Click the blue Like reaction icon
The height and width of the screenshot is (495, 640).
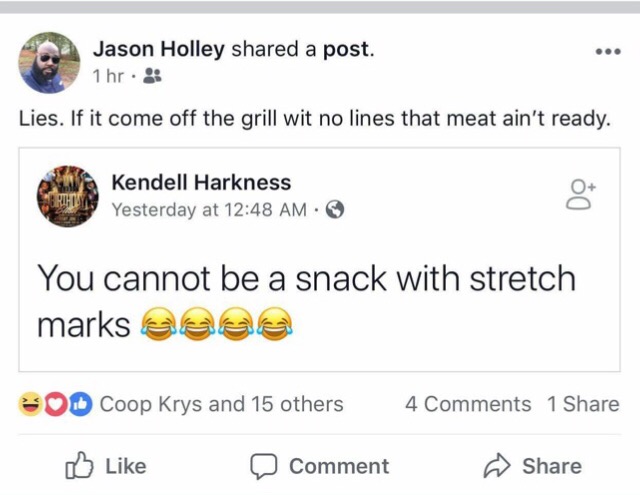pos(80,404)
